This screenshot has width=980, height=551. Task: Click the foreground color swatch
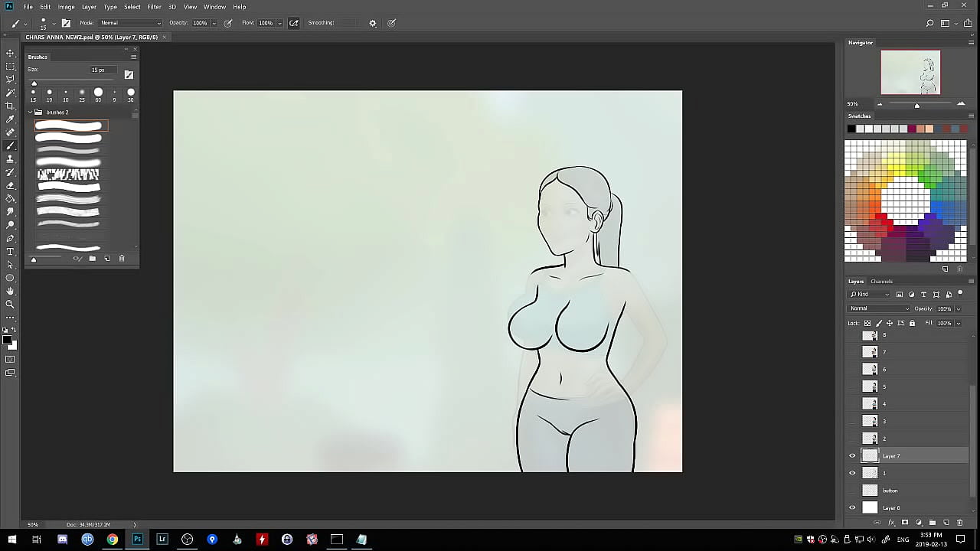7,340
